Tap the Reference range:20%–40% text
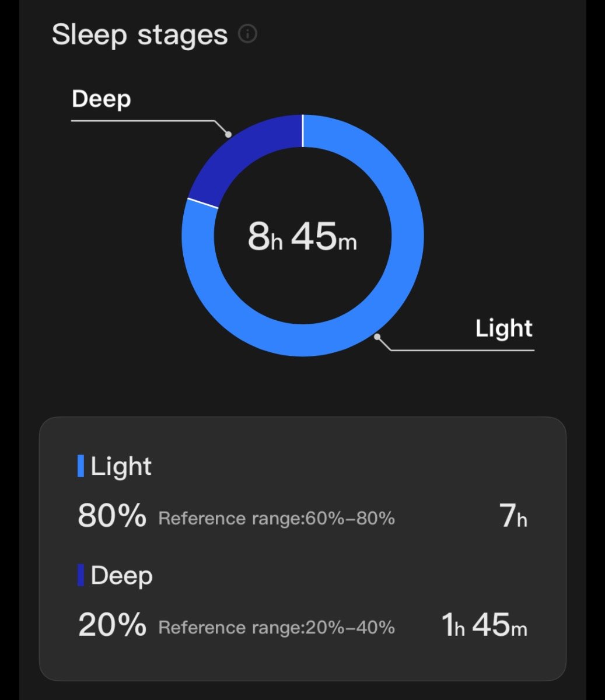The height and width of the screenshot is (700, 605). (277, 627)
